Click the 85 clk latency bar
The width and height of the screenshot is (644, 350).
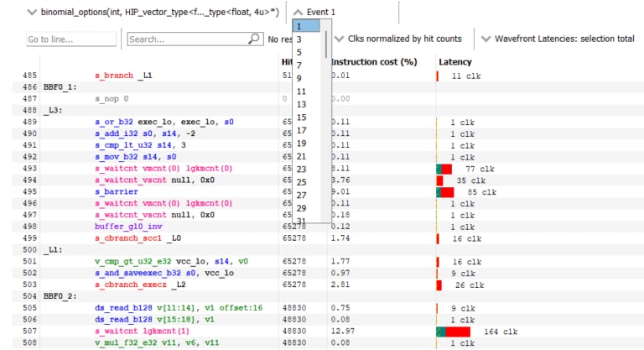tap(444, 192)
